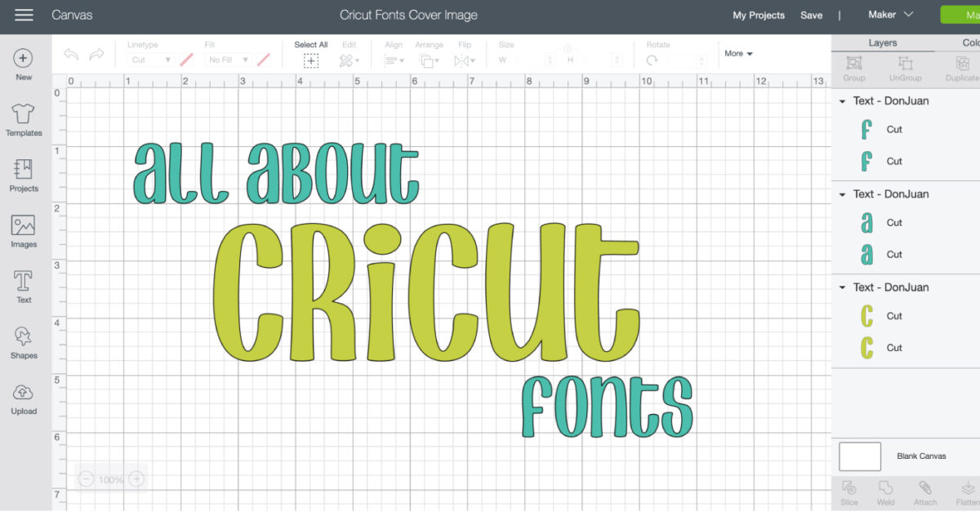Click the Undo arrow
This screenshot has height=512, width=980.
pos(71,55)
